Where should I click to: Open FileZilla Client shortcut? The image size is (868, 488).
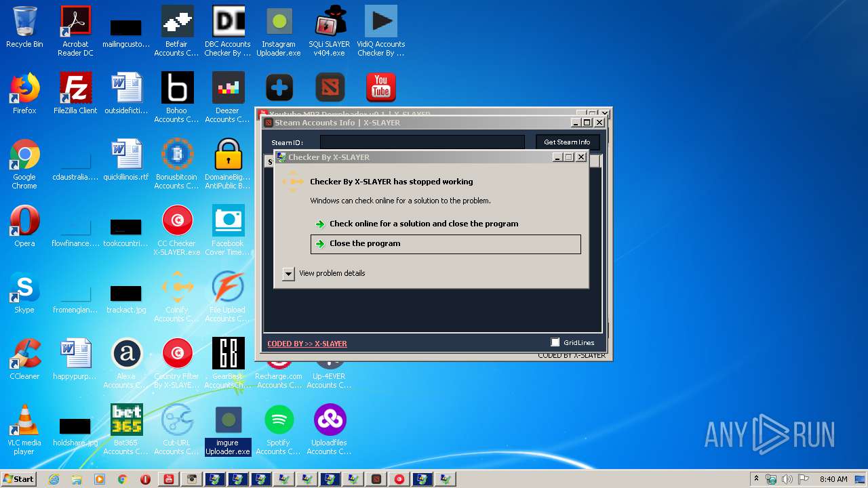coord(75,94)
